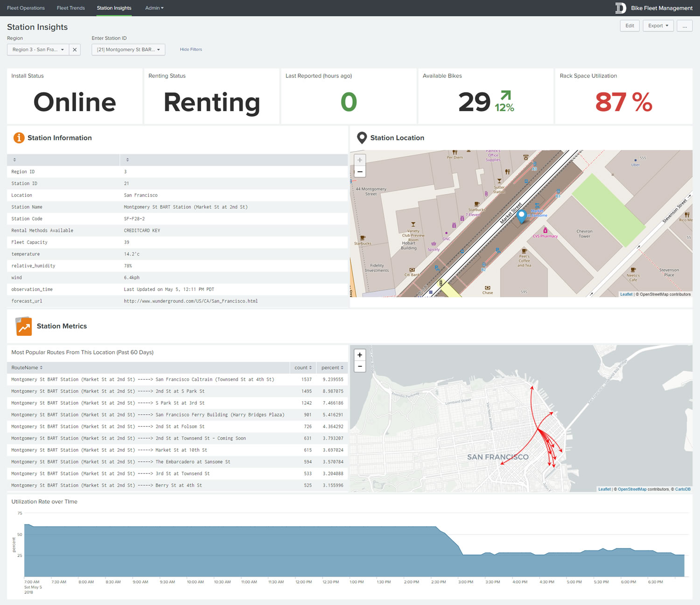
Task: Sort routes table by count column
Action: pyautogui.click(x=303, y=368)
